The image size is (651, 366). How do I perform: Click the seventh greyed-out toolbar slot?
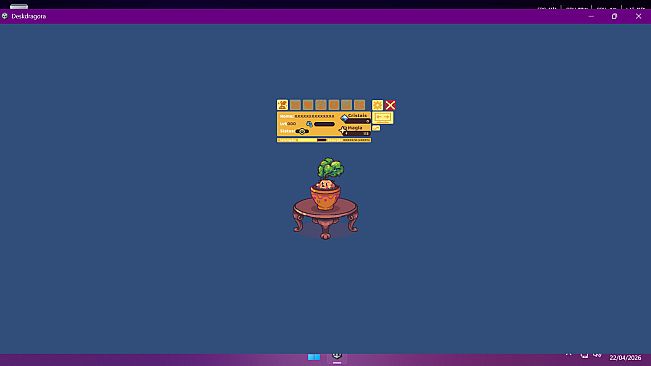(x=359, y=105)
